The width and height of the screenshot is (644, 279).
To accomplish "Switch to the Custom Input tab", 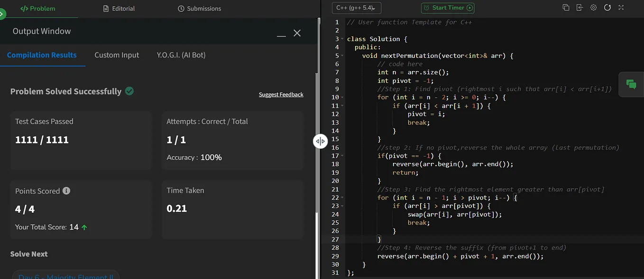I will coord(117,55).
